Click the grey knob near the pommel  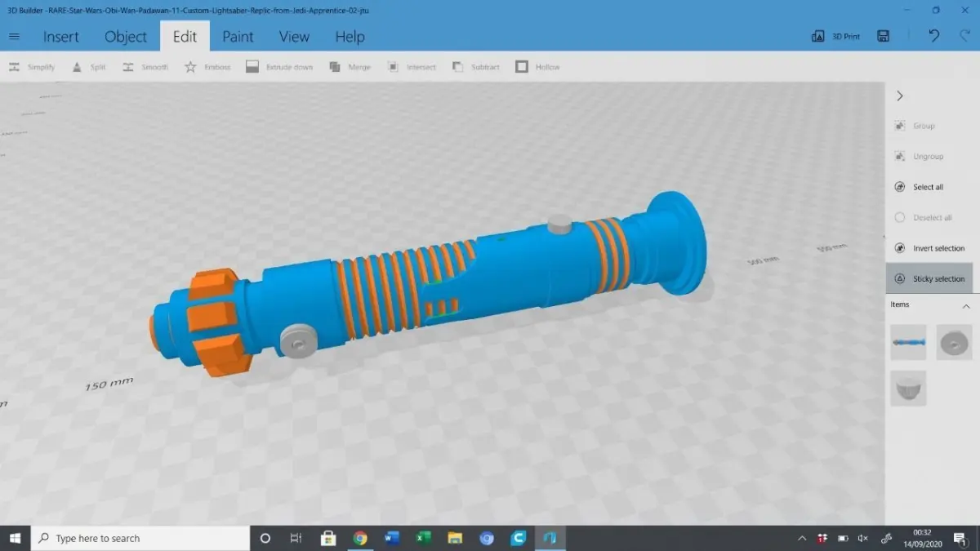(299, 341)
